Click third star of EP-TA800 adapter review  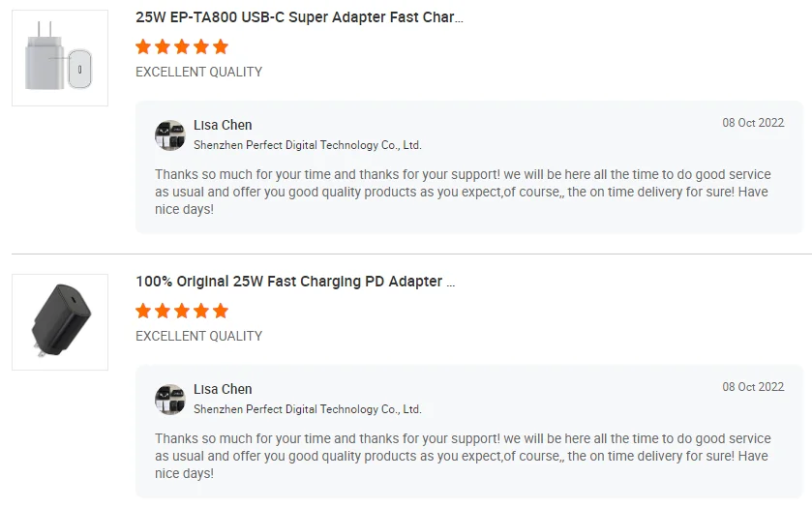(182, 46)
